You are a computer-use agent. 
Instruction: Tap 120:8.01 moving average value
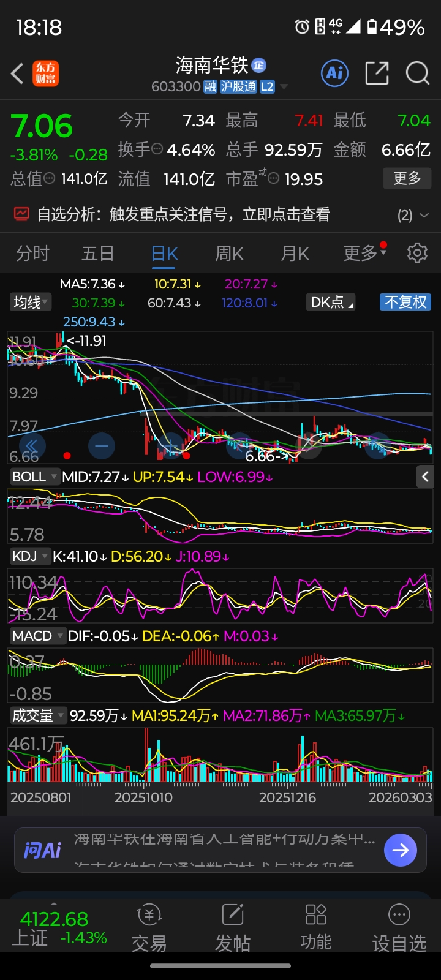coord(250,303)
